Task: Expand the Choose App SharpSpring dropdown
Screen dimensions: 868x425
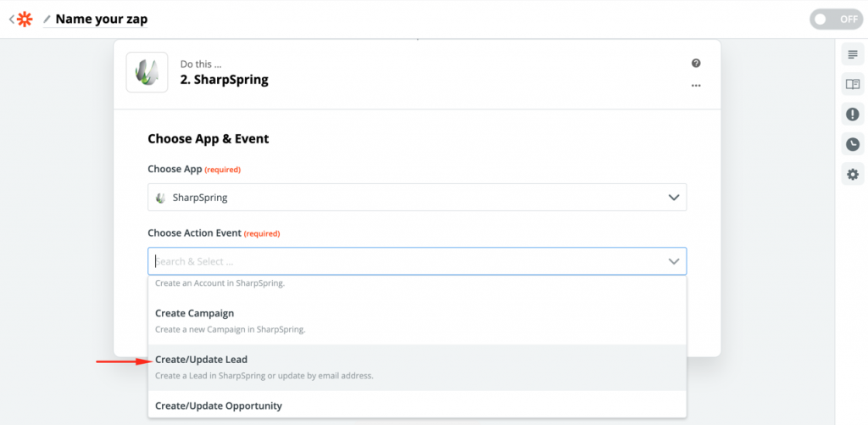Action: [x=417, y=198]
